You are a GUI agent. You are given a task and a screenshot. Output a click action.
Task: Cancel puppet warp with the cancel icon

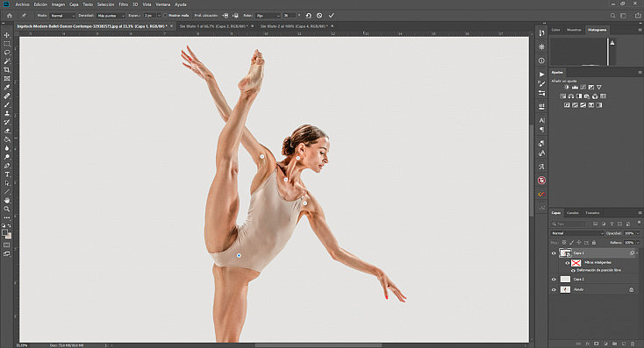319,16
